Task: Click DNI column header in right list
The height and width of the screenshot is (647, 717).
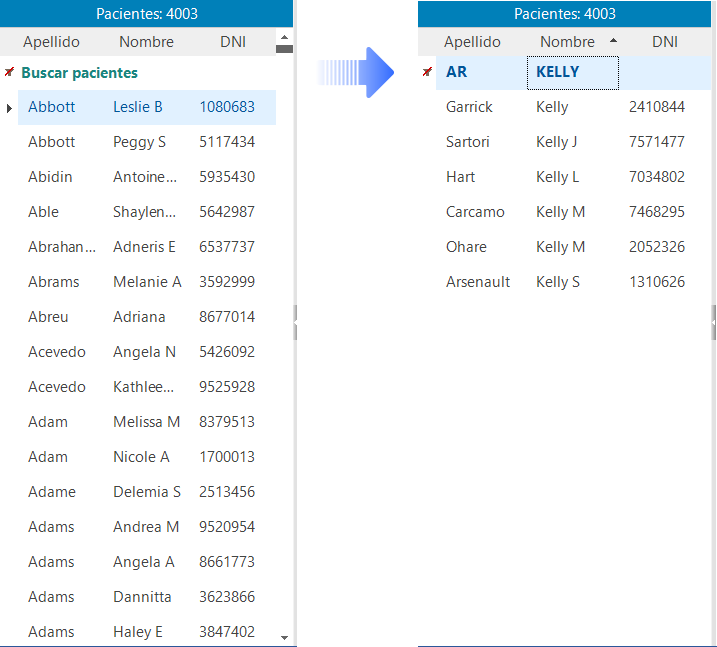Action: point(665,42)
